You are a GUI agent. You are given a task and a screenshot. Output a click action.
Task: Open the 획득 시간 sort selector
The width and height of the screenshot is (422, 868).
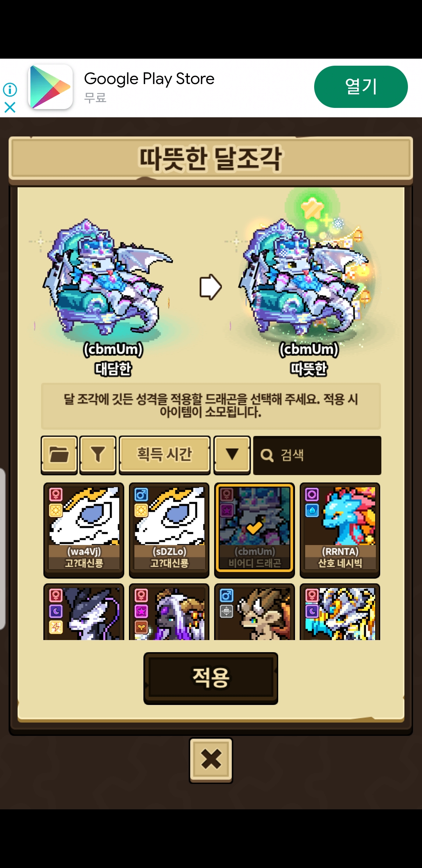coord(165,455)
